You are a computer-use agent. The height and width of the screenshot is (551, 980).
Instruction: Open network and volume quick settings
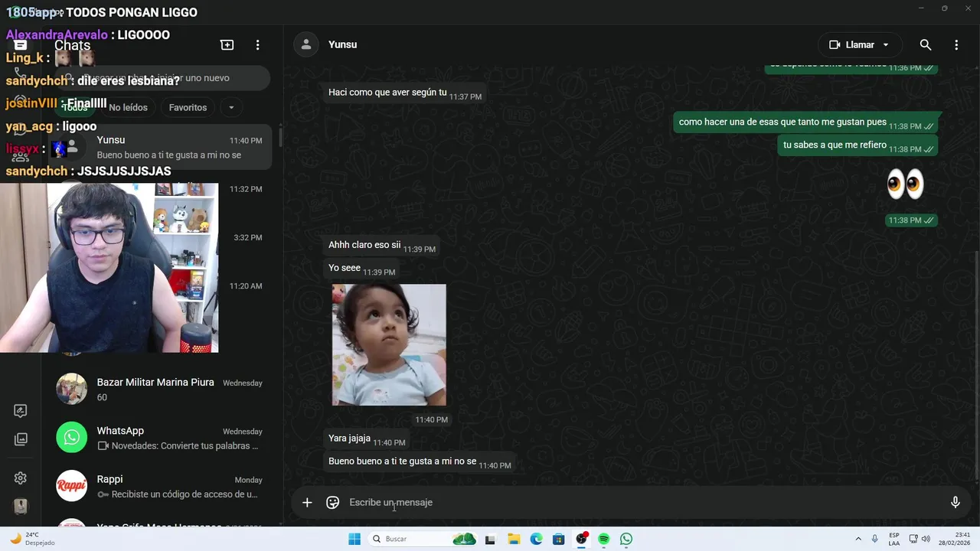920,539
